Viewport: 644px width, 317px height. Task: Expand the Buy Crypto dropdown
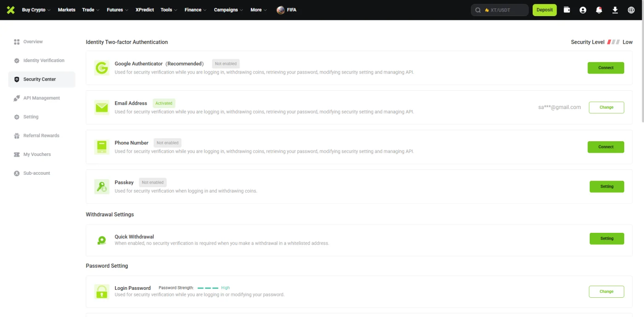[x=36, y=10]
